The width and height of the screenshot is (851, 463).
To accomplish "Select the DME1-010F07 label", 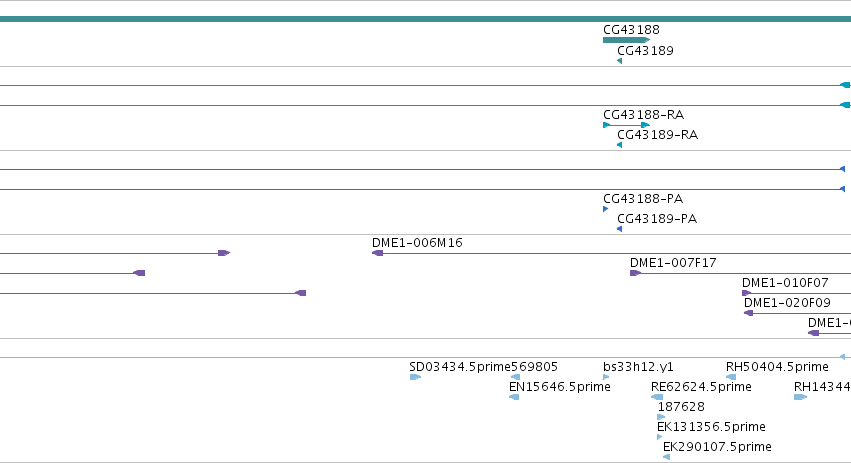I will point(785,283).
